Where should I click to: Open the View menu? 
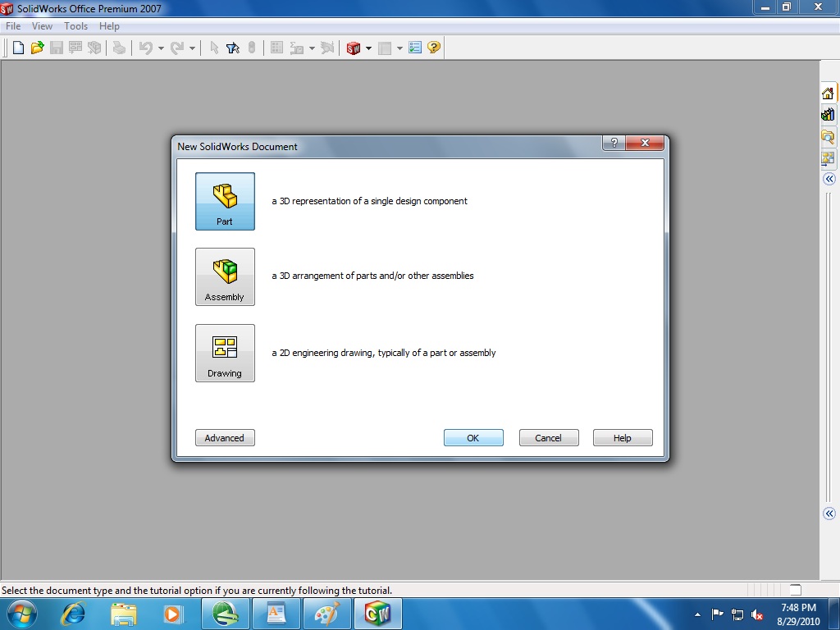point(42,25)
